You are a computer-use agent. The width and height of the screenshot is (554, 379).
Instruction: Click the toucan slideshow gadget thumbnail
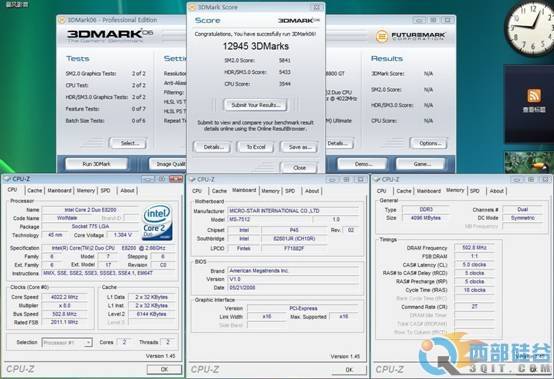[x=529, y=162]
